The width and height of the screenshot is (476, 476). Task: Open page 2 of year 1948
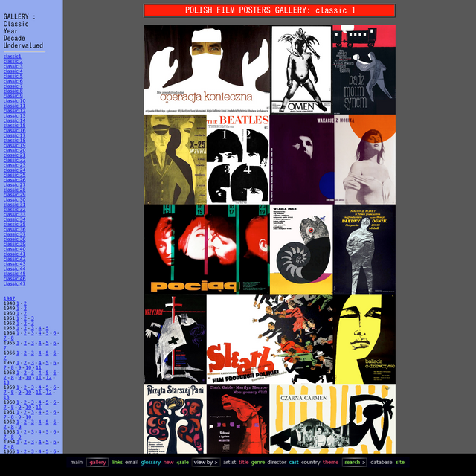point(25,303)
